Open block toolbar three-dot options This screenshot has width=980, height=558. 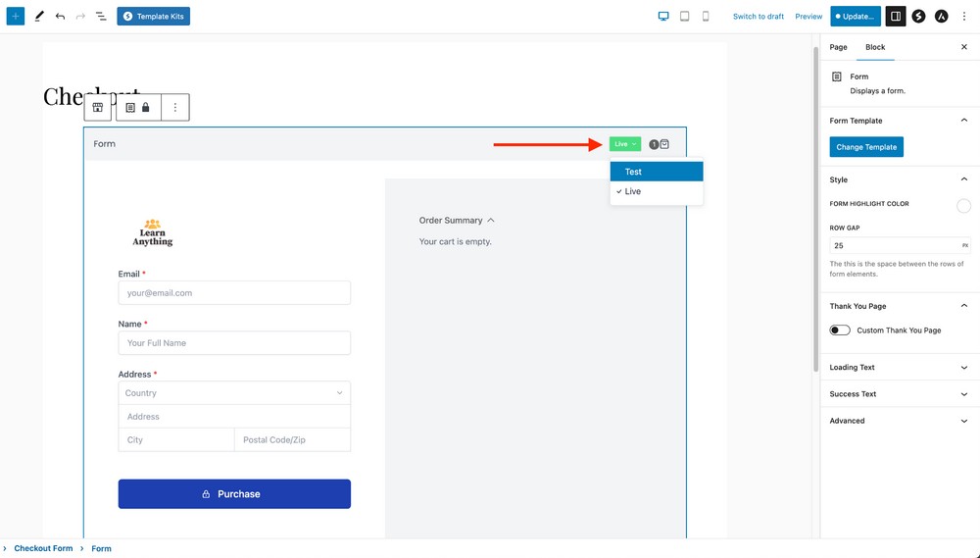pos(175,108)
